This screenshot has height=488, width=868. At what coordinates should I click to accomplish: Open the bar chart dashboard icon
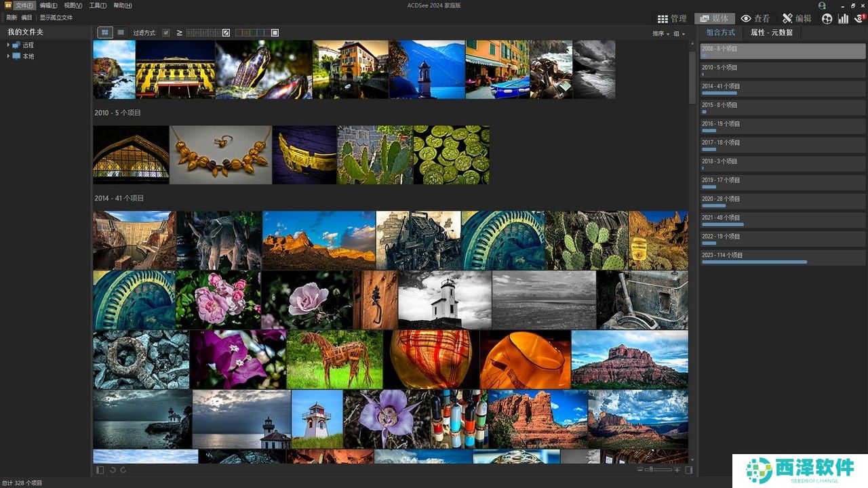pyautogui.click(x=843, y=19)
